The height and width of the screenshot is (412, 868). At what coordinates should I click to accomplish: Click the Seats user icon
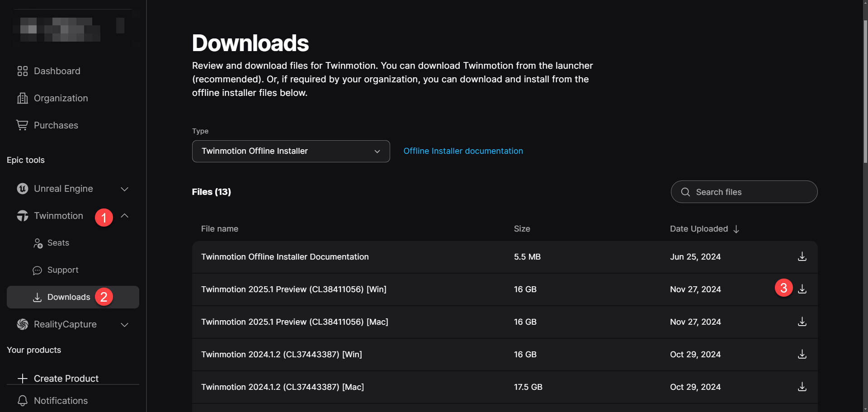38,243
